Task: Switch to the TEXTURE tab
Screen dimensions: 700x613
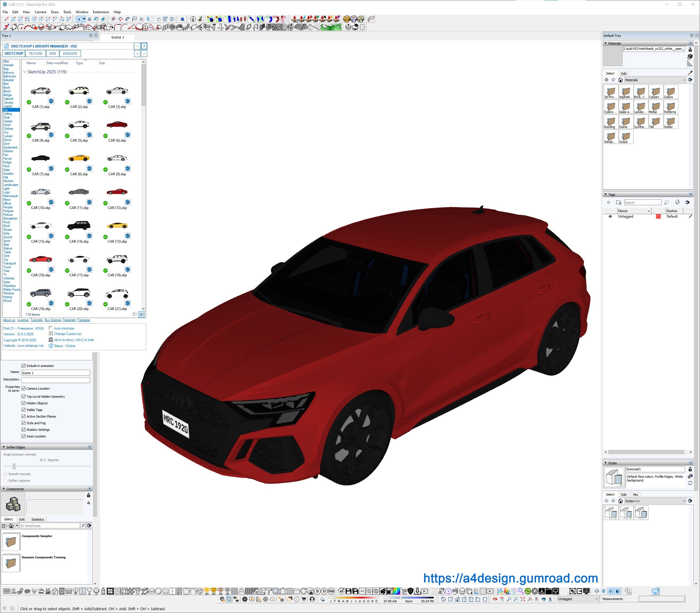Action: [x=35, y=53]
